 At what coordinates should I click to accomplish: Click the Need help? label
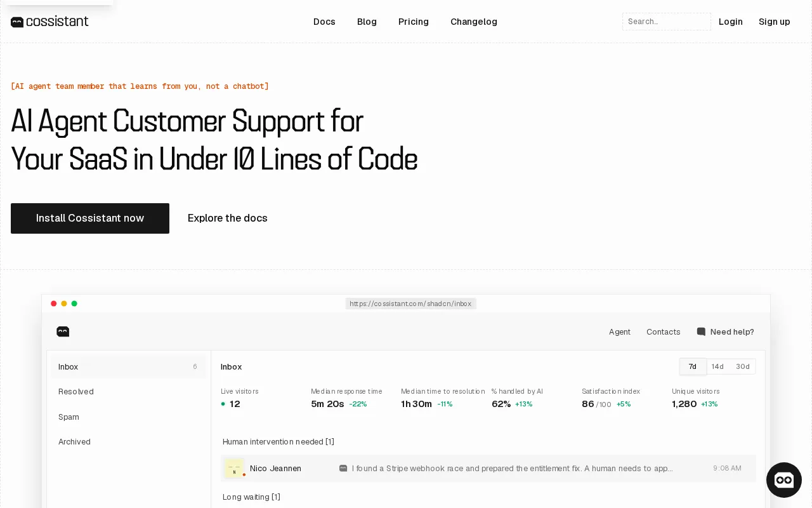[732, 331]
